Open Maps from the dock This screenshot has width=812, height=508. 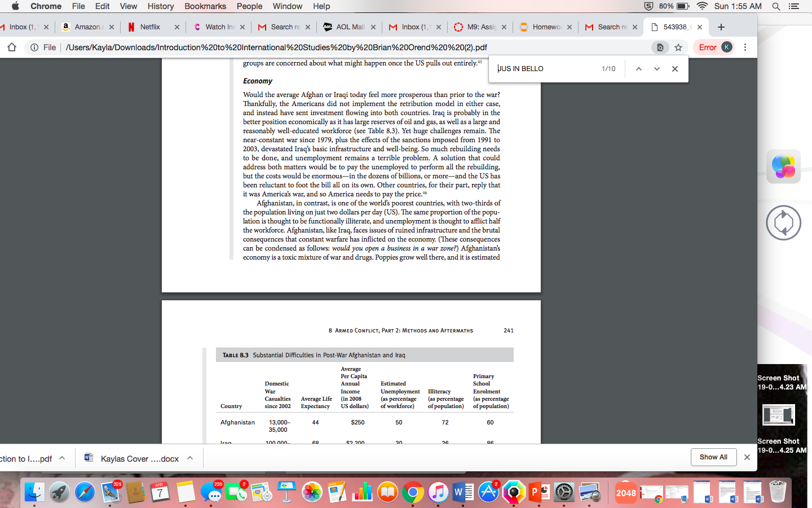(x=261, y=492)
